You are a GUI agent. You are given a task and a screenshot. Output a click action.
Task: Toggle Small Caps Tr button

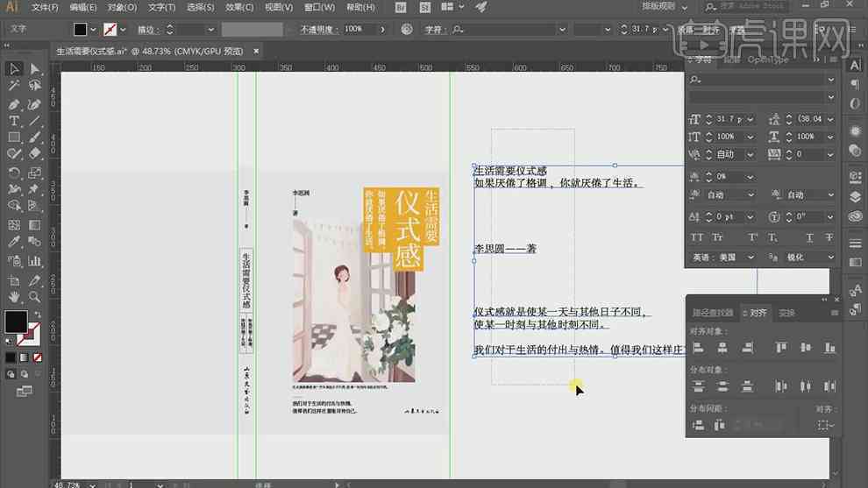pyautogui.click(x=718, y=237)
